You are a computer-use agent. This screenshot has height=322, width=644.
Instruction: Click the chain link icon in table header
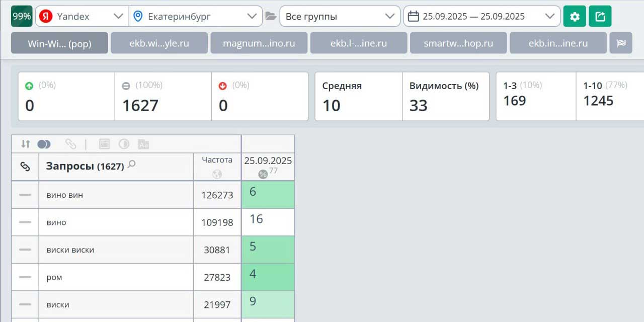pyautogui.click(x=25, y=167)
